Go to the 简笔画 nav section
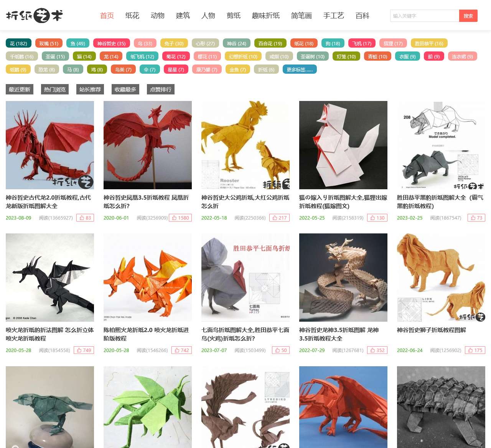This screenshot has width=491, height=448. [301, 15]
